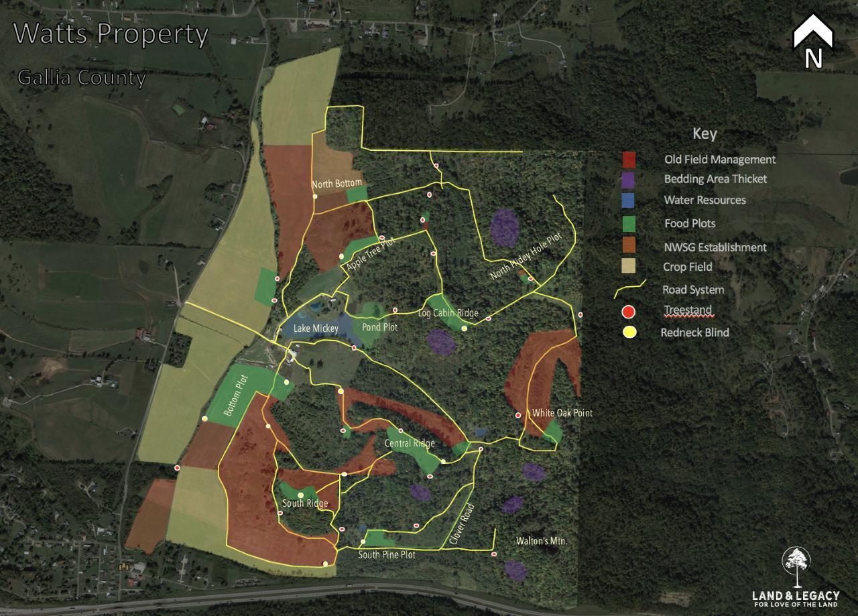
Task: Click yellow blind marker beside Log Cabin Ridge
Action: (x=464, y=328)
